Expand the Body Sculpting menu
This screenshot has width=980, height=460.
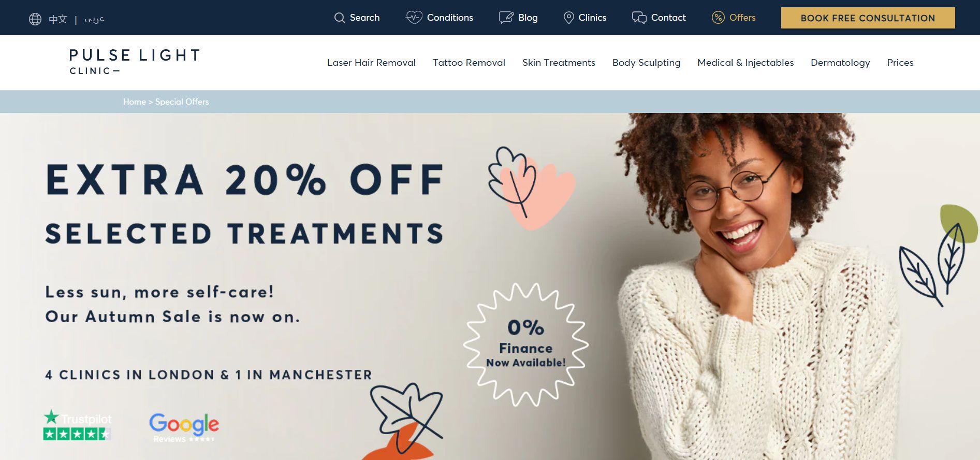click(x=646, y=63)
